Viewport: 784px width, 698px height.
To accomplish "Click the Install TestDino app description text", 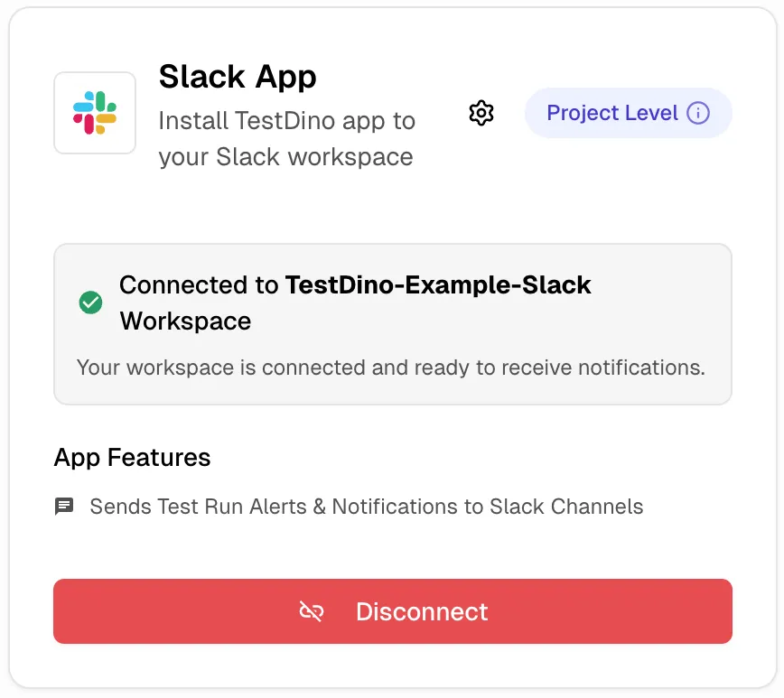I will tap(286, 138).
